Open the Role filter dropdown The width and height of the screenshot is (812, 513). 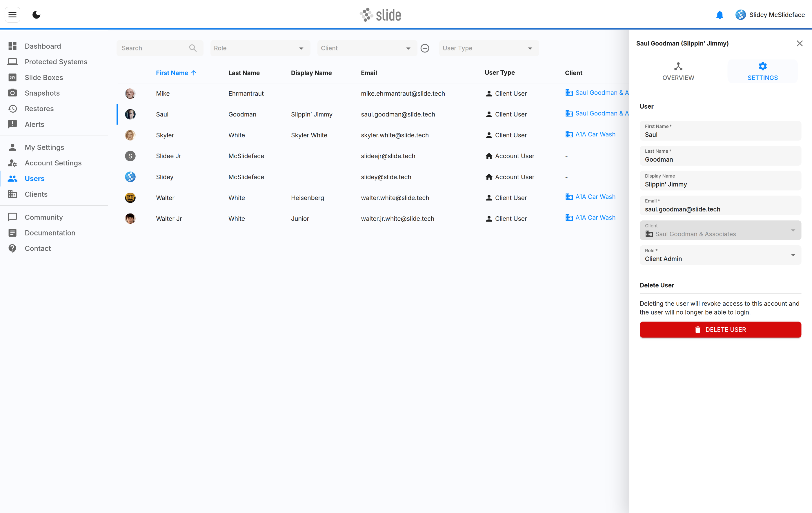pyautogui.click(x=260, y=48)
